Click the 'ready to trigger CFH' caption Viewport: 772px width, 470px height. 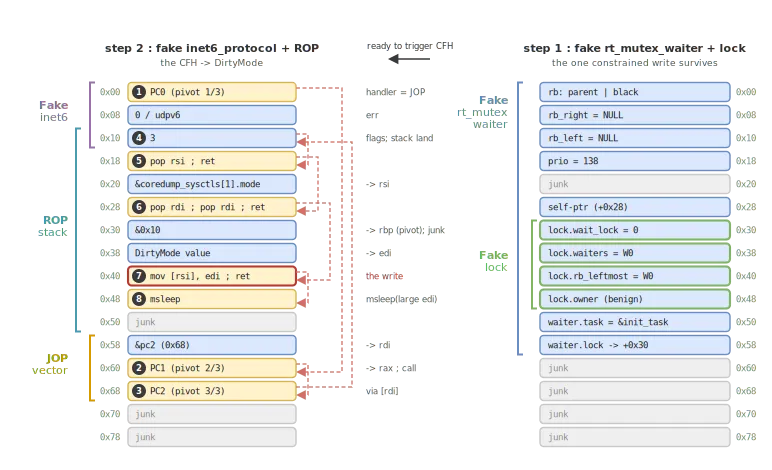click(410, 46)
